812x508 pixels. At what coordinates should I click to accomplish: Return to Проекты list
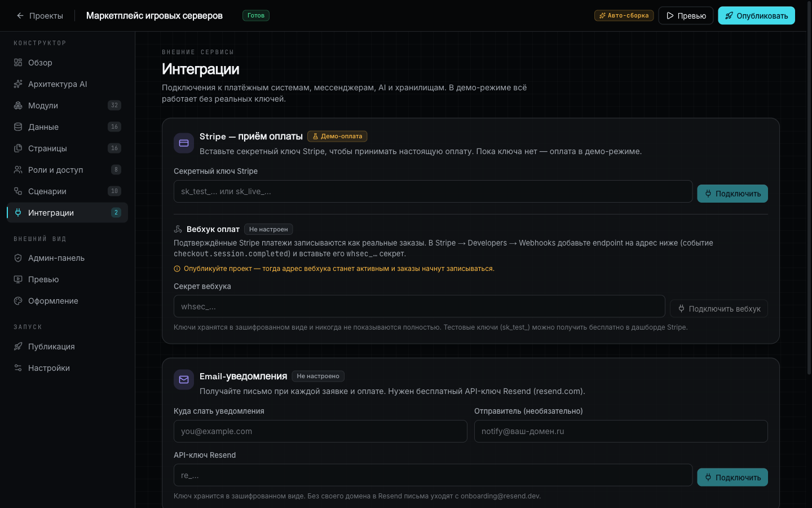pyautogui.click(x=39, y=16)
